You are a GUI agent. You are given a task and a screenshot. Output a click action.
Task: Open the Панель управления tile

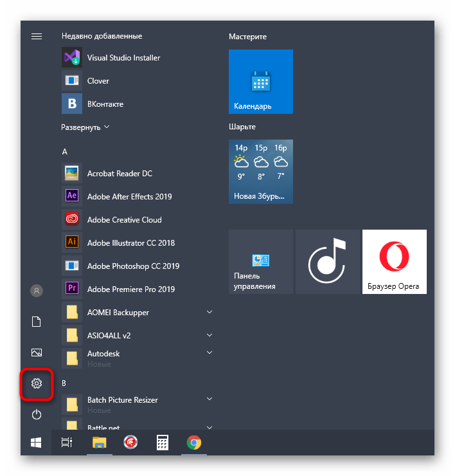click(261, 262)
